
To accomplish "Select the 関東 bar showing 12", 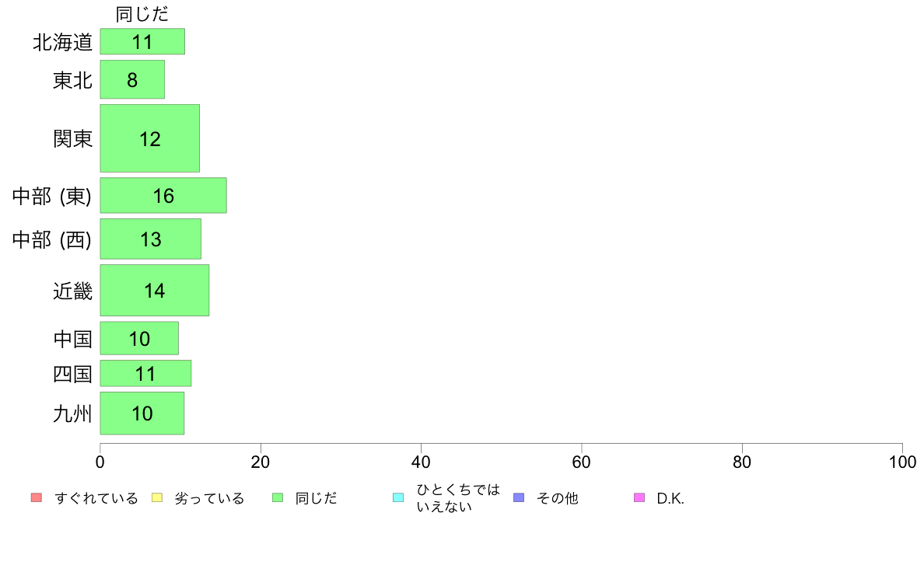I will (149, 138).
